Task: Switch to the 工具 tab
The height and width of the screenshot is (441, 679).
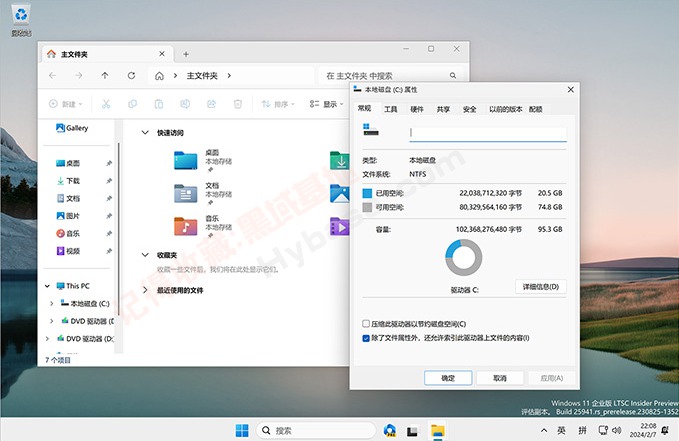Action: point(391,109)
